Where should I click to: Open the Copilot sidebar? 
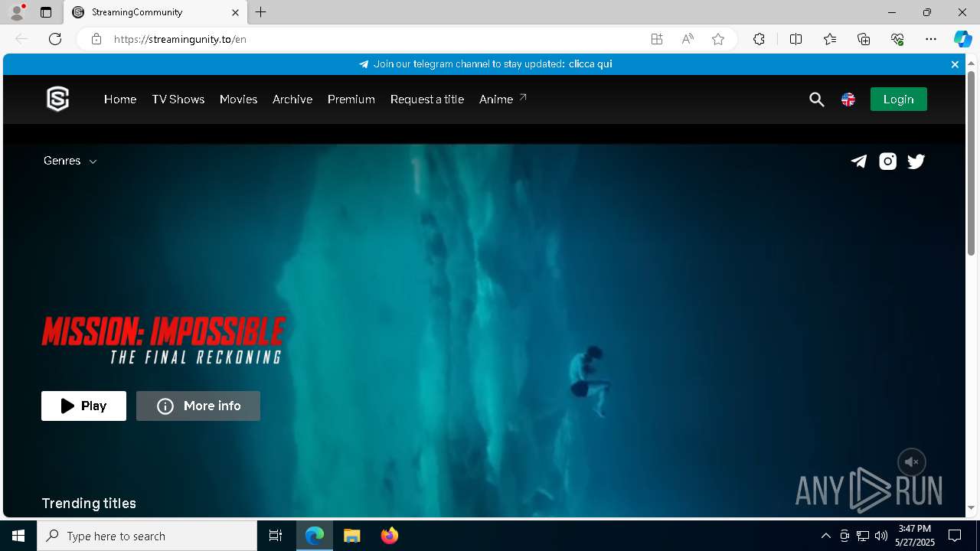click(x=962, y=39)
